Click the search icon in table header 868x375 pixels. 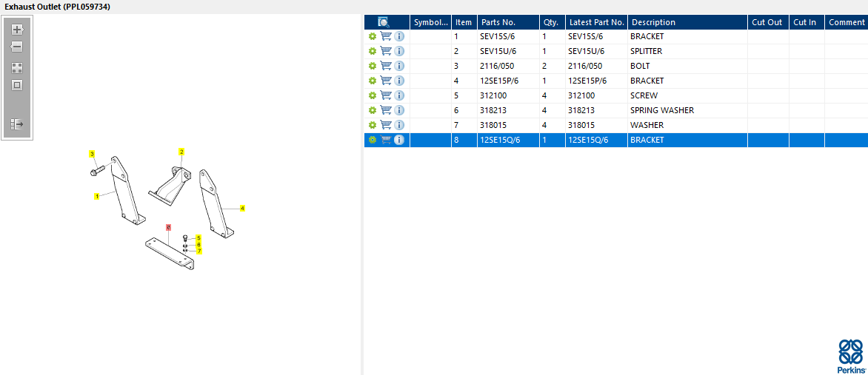pos(384,22)
